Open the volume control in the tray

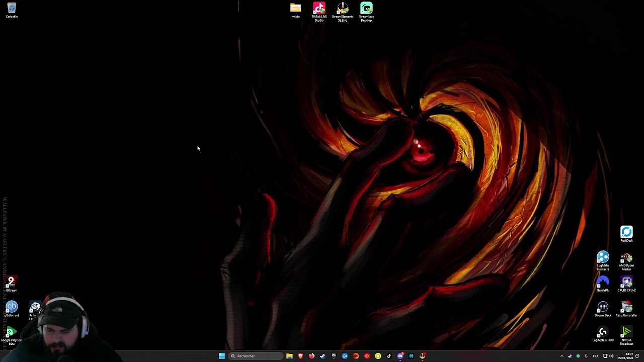[x=611, y=356]
